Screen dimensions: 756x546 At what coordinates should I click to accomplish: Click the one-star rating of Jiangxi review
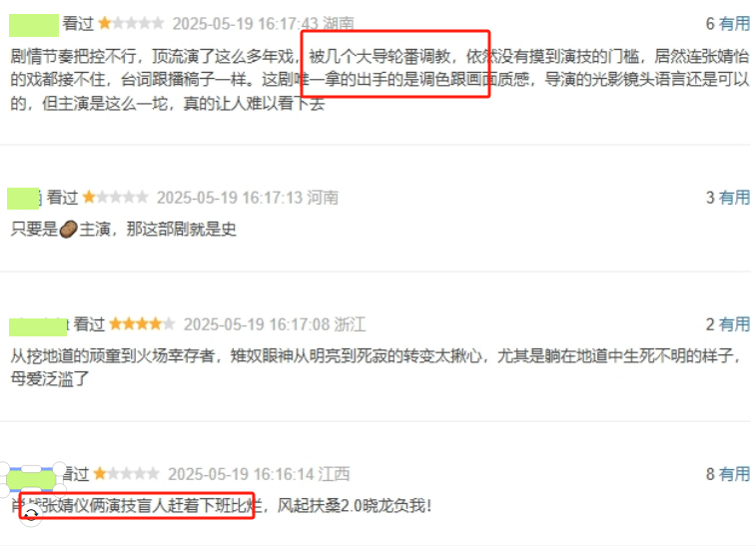pos(126,474)
